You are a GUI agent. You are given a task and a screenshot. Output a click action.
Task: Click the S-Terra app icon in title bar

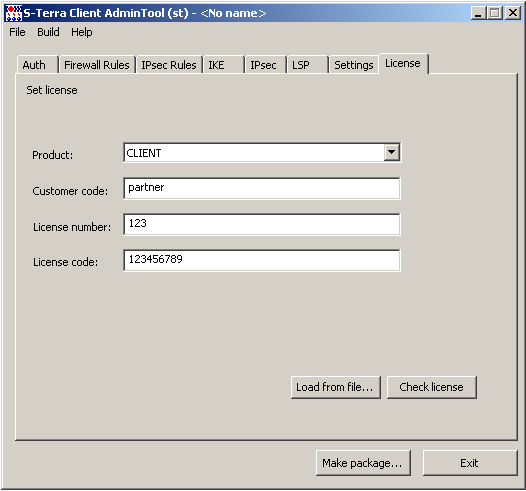(x=14, y=13)
